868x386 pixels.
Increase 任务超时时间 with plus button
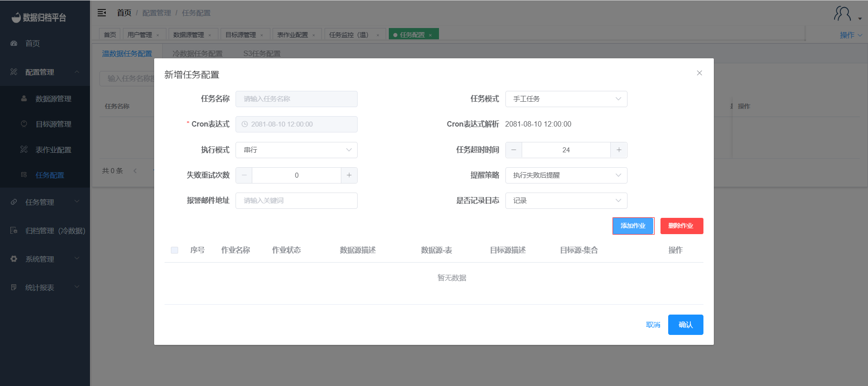[619, 150]
